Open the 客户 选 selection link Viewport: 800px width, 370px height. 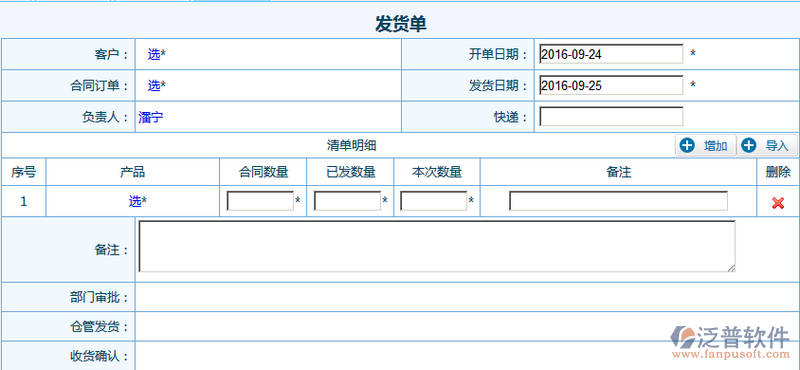click(x=154, y=54)
